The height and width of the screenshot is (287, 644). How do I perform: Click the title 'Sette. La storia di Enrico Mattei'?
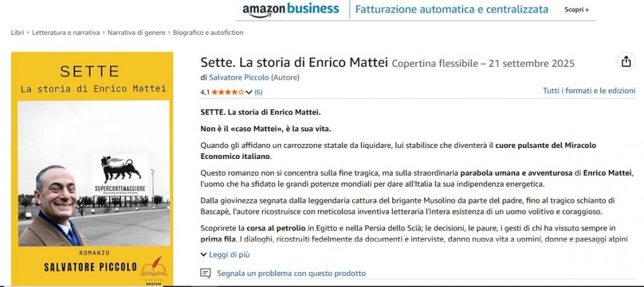click(x=294, y=63)
